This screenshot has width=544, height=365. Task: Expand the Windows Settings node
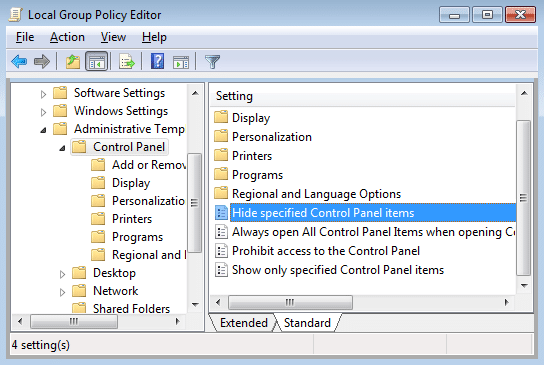pos(43,112)
